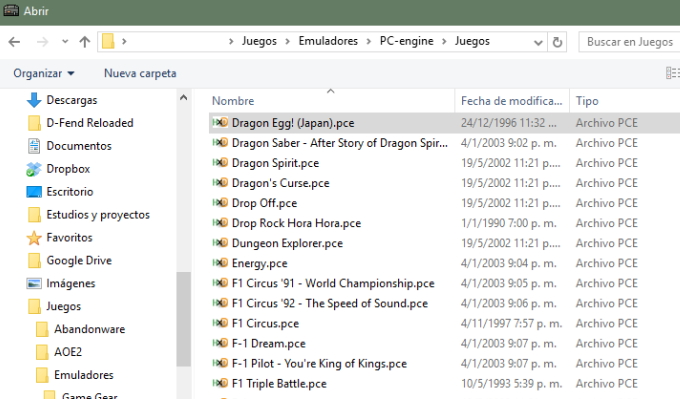The image size is (680, 399).
Task: Navigate to PC-engine breadcrumb
Action: click(x=406, y=41)
